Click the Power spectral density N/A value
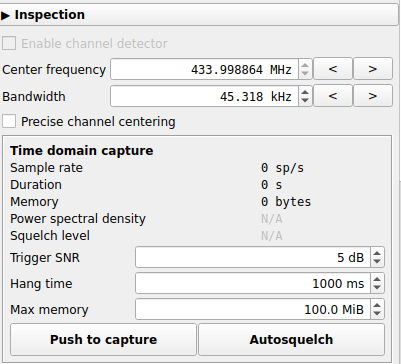401x364 pixels. (x=272, y=219)
